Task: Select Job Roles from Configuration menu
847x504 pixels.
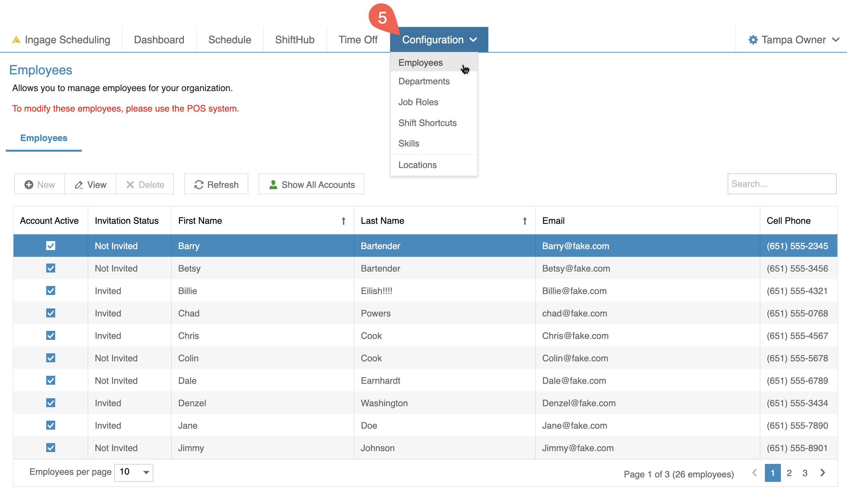Action: point(418,102)
